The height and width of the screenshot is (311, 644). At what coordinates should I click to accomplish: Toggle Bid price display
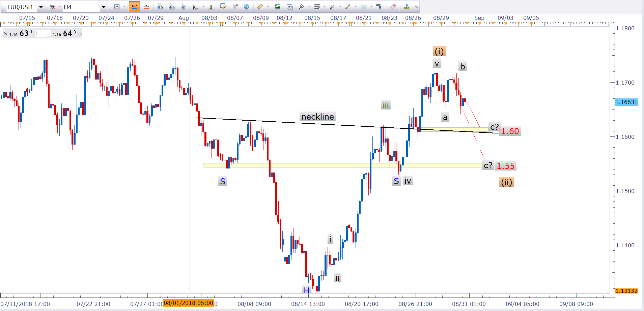point(135,7)
